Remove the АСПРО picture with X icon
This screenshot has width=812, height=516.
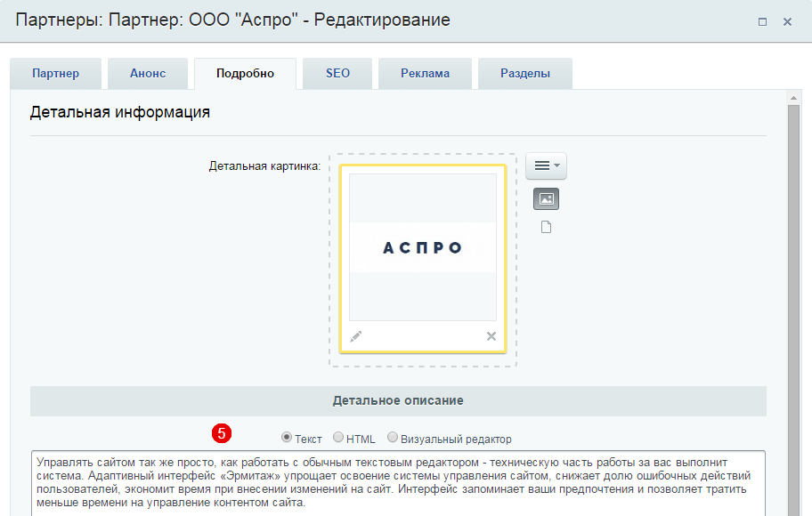click(491, 336)
